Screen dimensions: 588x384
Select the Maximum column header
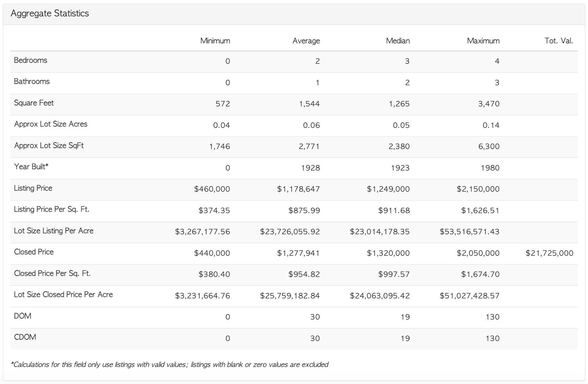(x=483, y=41)
